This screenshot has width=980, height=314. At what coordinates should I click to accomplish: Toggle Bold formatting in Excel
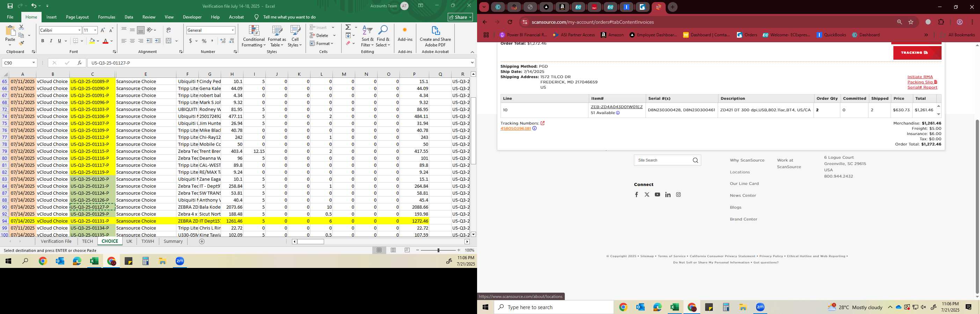coord(43,41)
